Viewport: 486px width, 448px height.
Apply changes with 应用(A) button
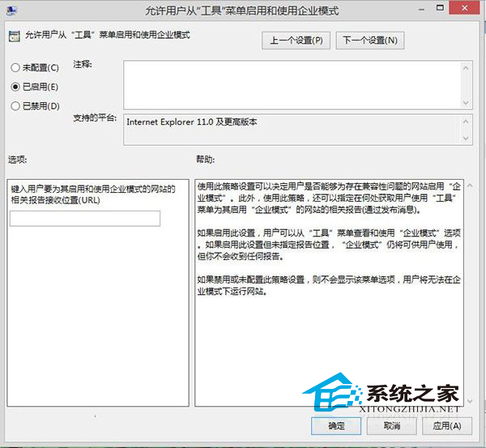pyautogui.click(x=447, y=425)
